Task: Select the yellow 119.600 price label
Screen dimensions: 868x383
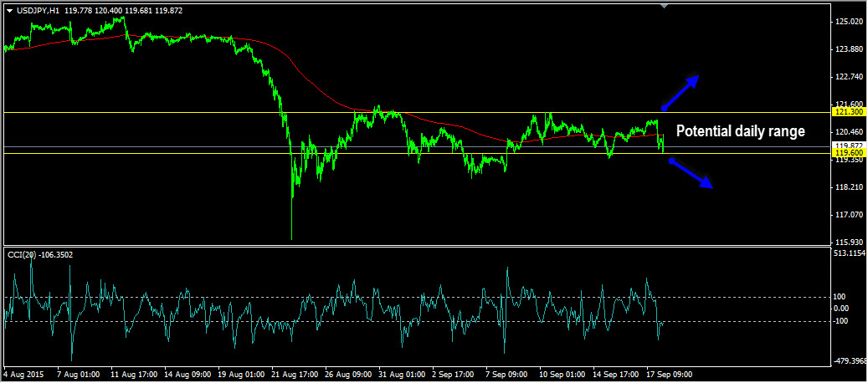Action: [850, 153]
